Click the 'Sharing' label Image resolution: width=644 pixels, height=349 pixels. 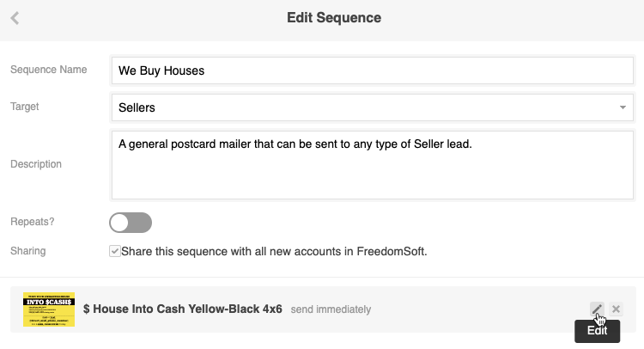pos(28,251)
